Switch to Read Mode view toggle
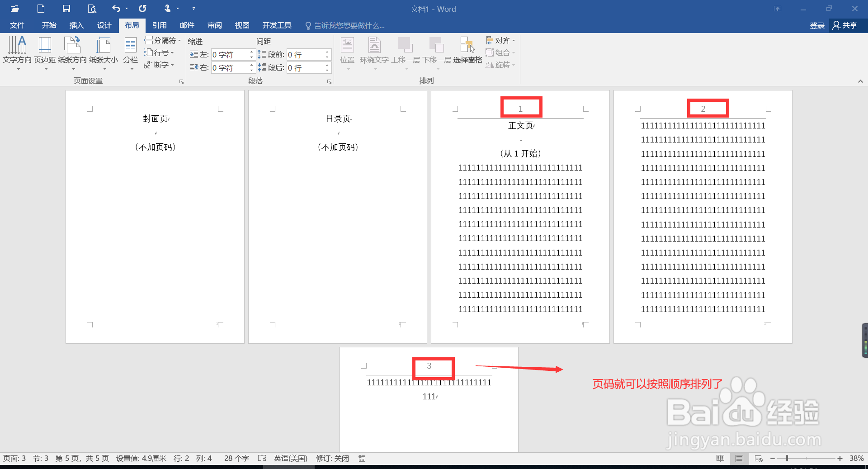 point(720,458)
